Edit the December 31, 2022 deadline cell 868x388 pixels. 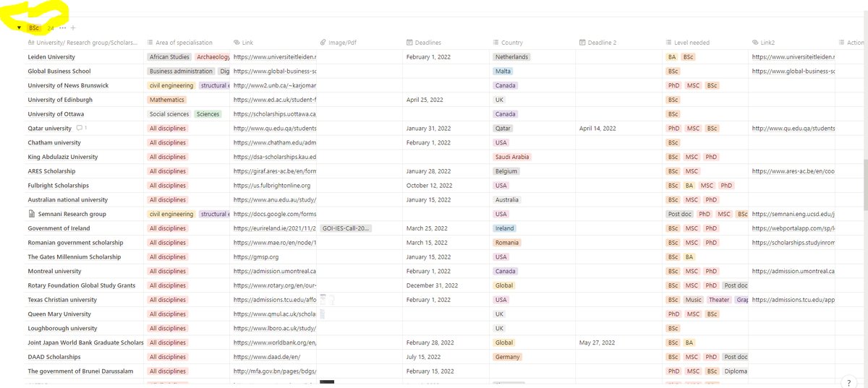pyautogui.click(x=432, y=285)
